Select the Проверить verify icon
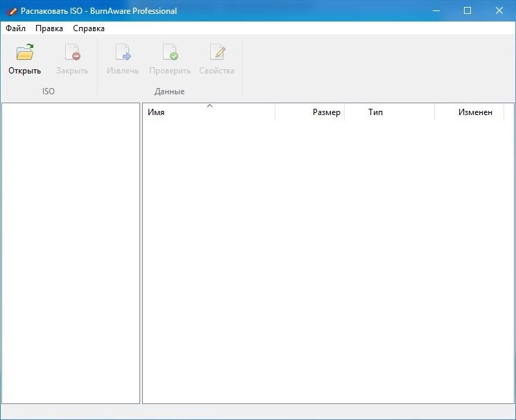 click(170, 52)
